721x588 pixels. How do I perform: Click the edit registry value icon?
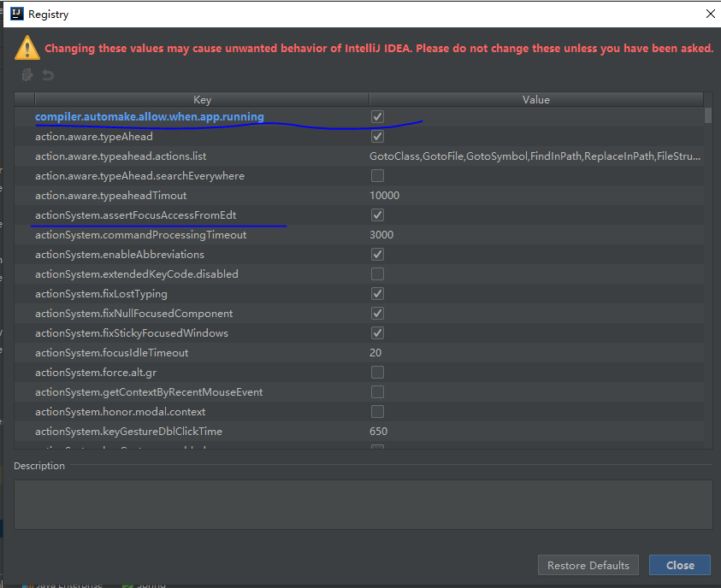[x=27, y=74]
